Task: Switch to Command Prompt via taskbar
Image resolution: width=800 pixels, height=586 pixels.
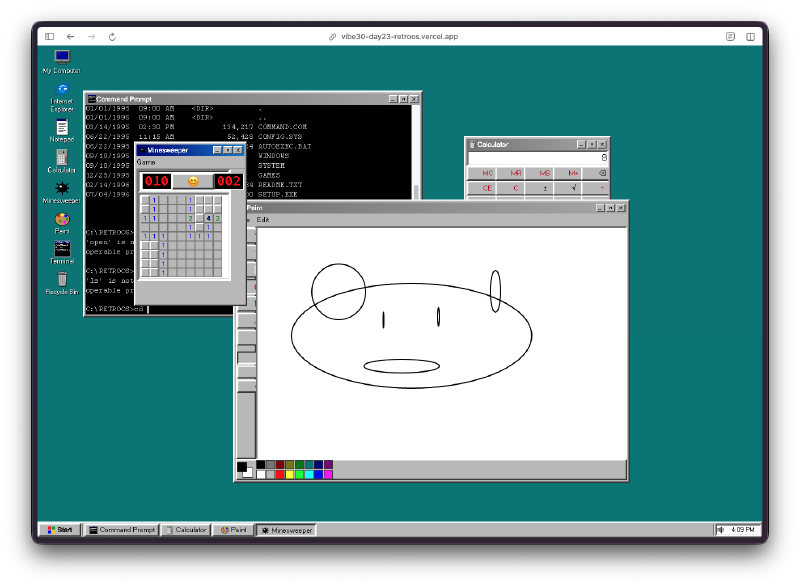Action: click(x=121, y=530)
